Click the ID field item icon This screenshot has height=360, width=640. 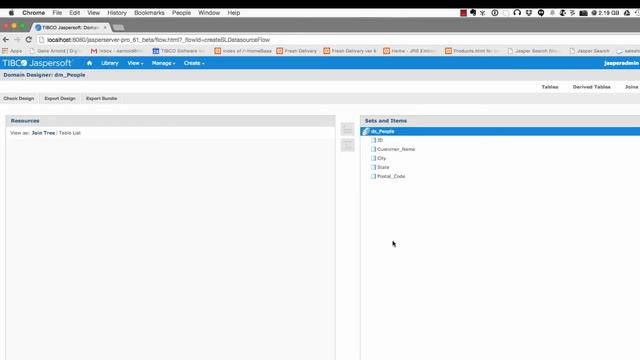[373, 140]
